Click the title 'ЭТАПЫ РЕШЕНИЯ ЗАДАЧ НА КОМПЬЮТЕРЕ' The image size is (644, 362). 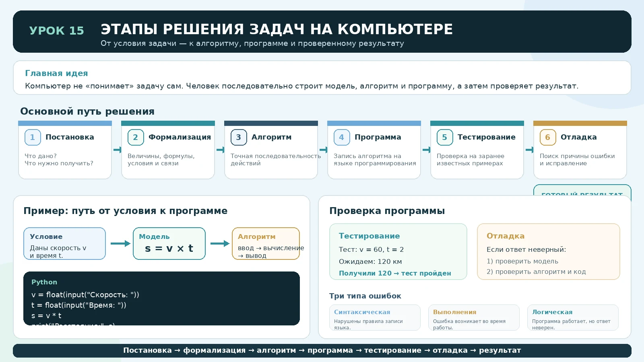(277, 29)
